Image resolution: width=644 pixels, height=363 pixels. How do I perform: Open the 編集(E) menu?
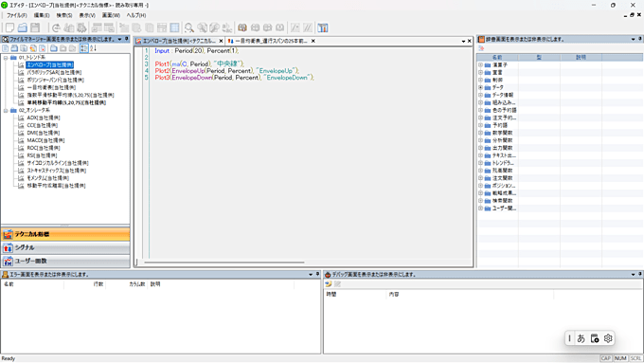pos(42,15)
